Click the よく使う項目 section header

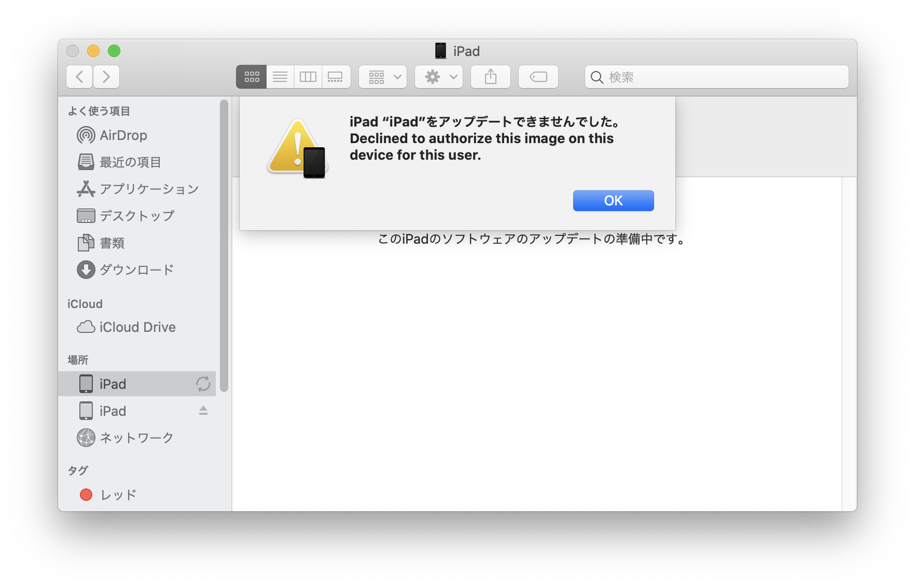pyautogui.click(x=99, y=111)
